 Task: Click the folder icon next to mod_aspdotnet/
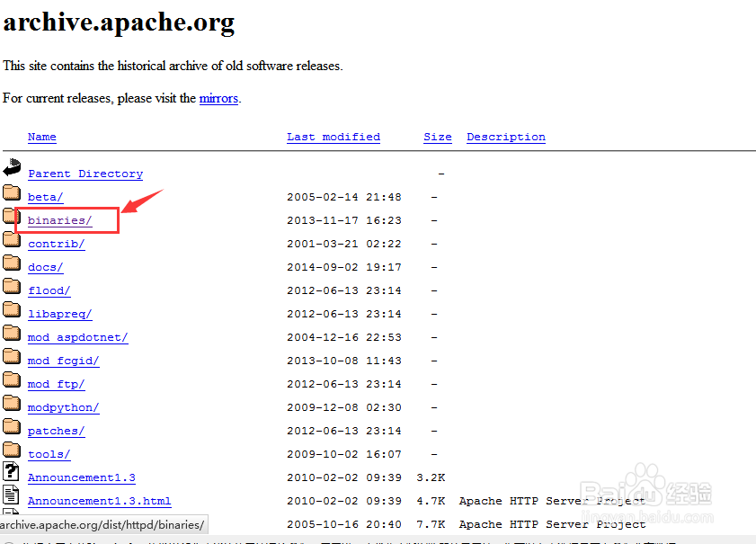point(12,333)
